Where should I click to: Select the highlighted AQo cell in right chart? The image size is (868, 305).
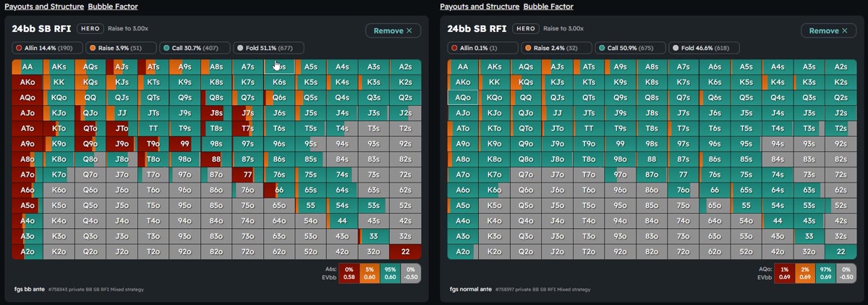(463, 97)
